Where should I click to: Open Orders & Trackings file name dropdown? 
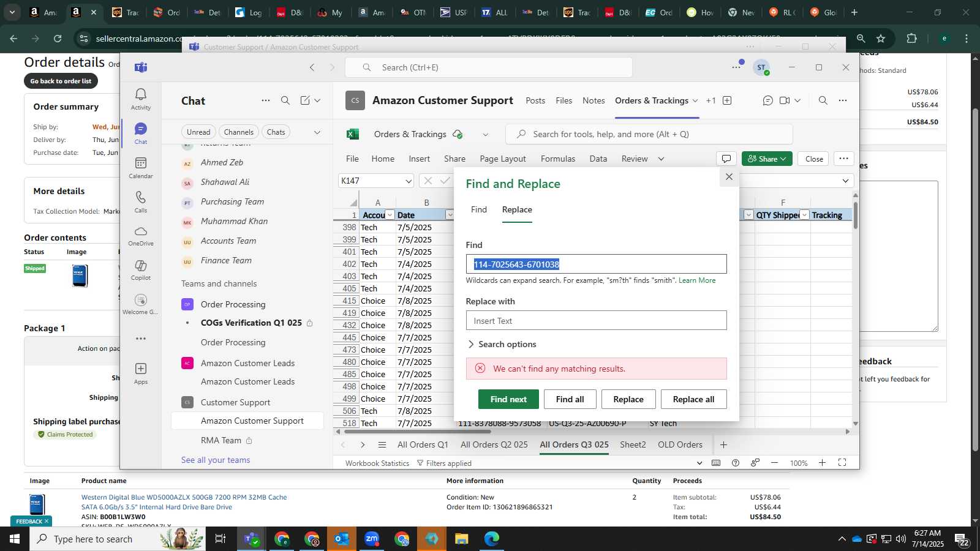click(x=486, y=135)
